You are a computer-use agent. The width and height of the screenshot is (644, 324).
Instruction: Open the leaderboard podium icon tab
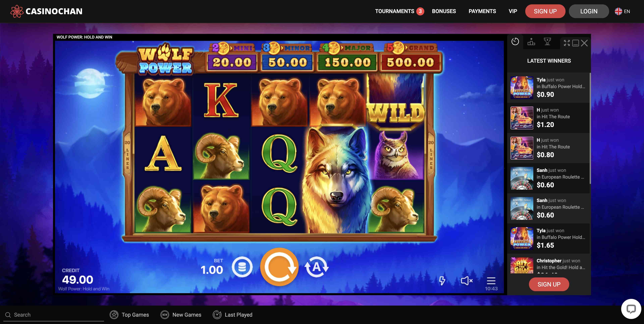pos(531,42)
